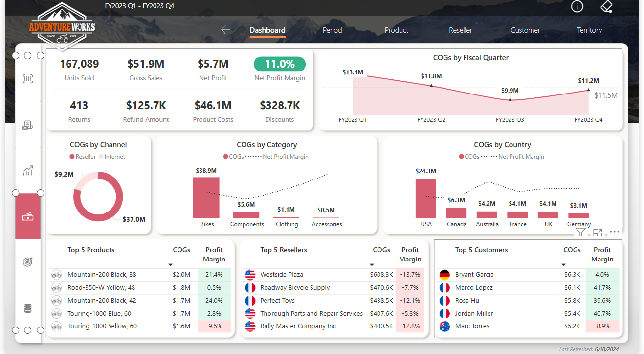Select the Marco Lopez customer row

tap(528, 288)
